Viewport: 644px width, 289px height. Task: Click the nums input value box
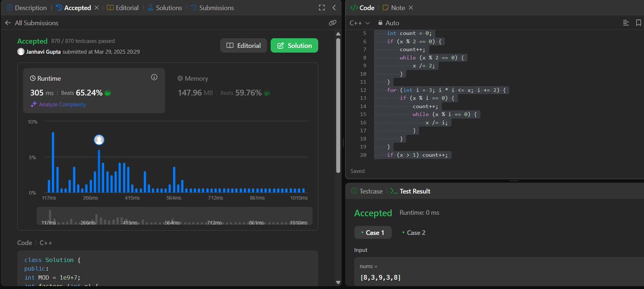tap(499, 271)
